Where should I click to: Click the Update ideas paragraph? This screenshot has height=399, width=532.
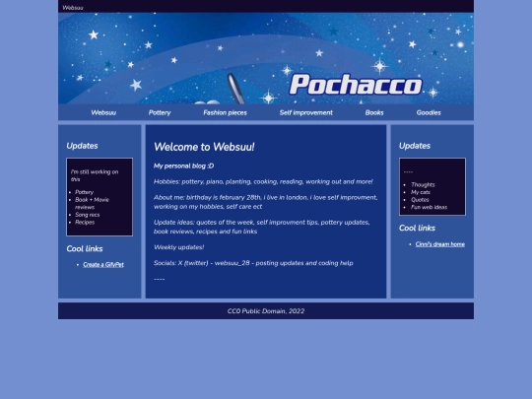point(262,227)
